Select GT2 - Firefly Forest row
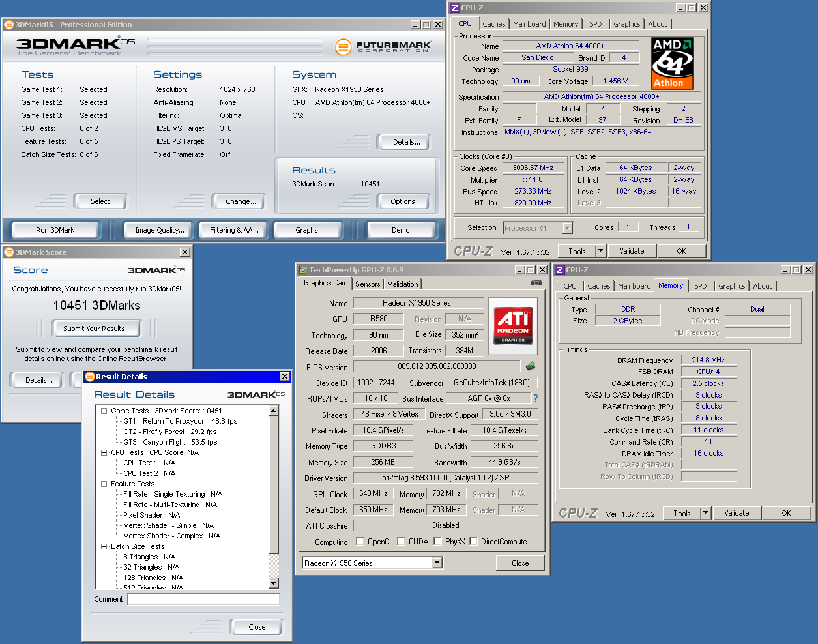This screenshot has width=818, height=644. pos(169,432)
